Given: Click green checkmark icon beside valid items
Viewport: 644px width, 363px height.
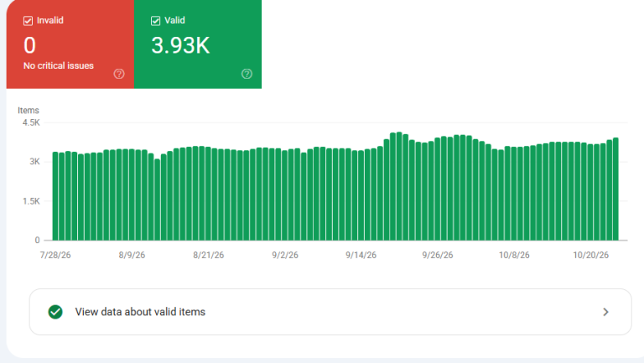Looking at the screenshot, I should coord(55,312).
